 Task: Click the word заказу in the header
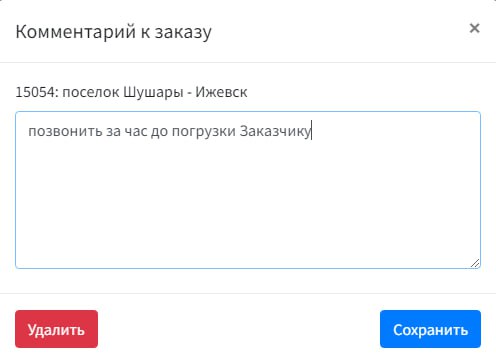(x=183, y=33)
